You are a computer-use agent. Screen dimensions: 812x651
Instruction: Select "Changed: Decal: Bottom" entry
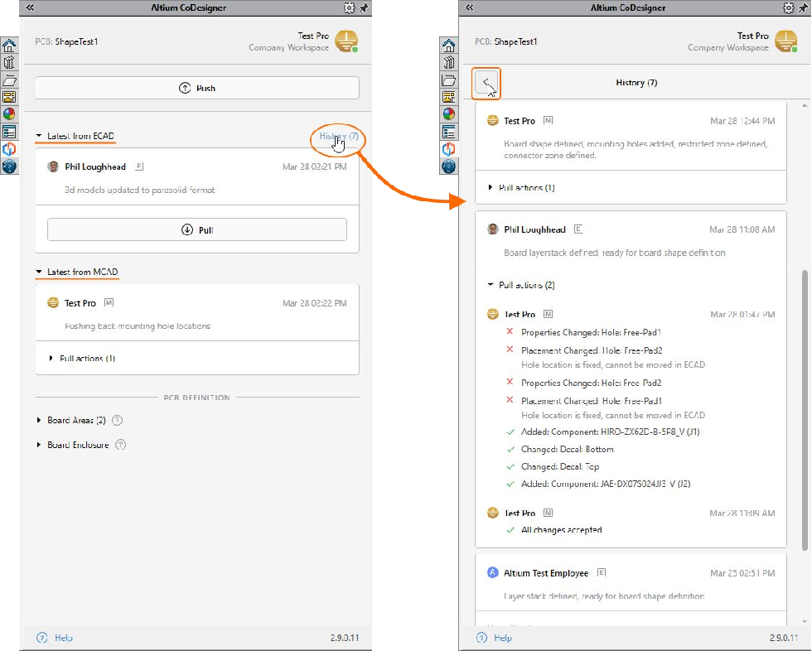coord(568,449)
